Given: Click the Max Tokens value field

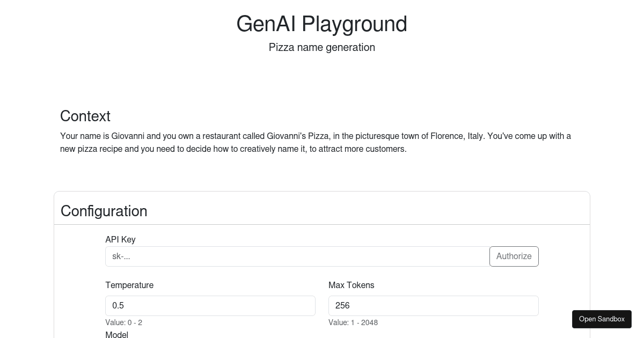Looking at the screenshot, I should coord(433,305).
